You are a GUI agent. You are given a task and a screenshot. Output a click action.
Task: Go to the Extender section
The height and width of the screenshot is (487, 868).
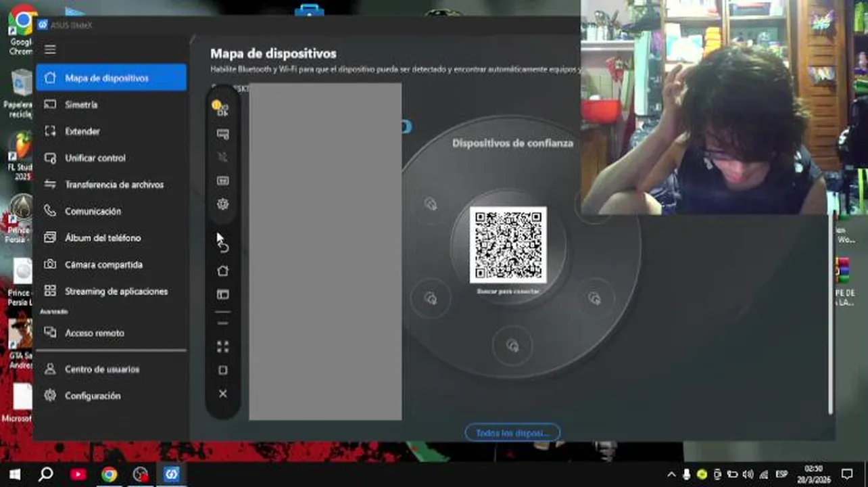tap(112, 131)
